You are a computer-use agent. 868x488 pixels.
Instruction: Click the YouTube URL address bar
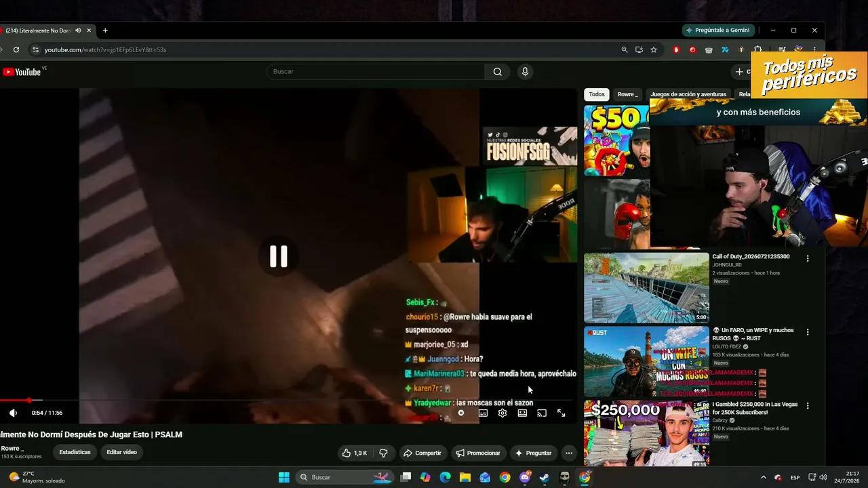325,49
